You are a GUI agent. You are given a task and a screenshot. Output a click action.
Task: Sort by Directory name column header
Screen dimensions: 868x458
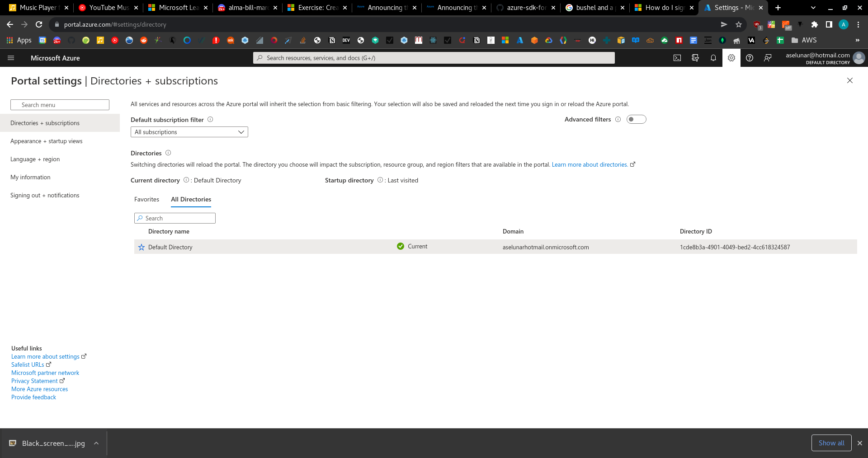[169, 231]
